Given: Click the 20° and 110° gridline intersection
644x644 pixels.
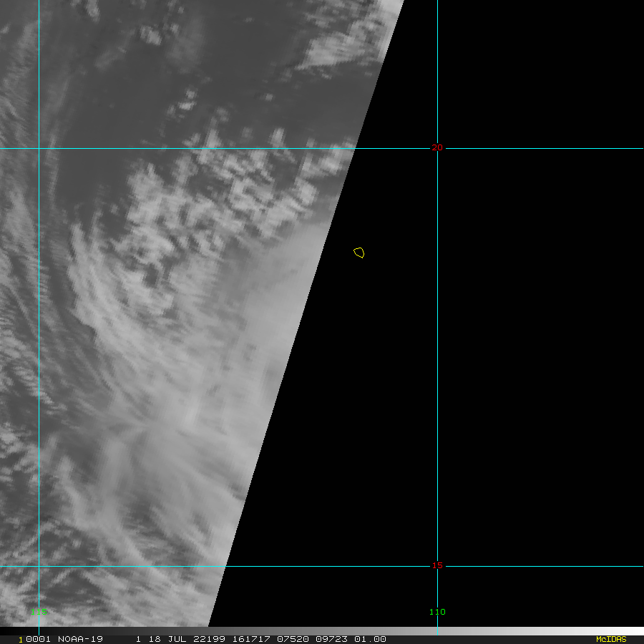Looking at the screenshot, I should pos(437,149).
